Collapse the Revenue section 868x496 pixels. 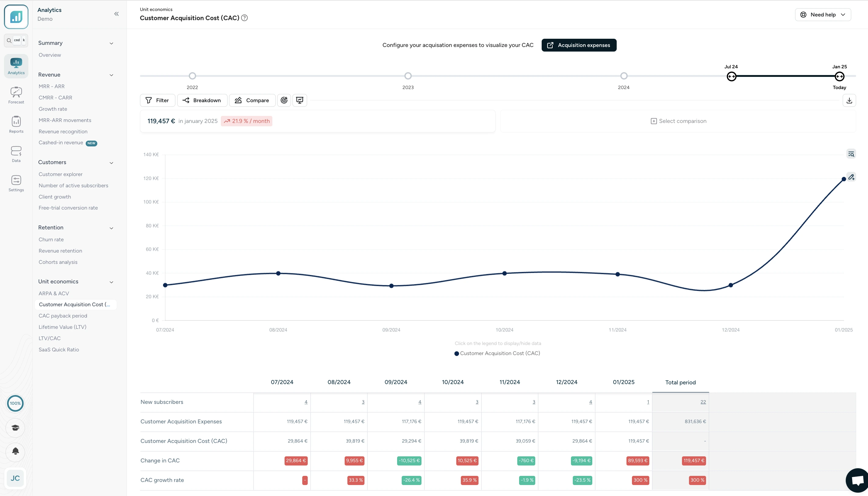111,75
